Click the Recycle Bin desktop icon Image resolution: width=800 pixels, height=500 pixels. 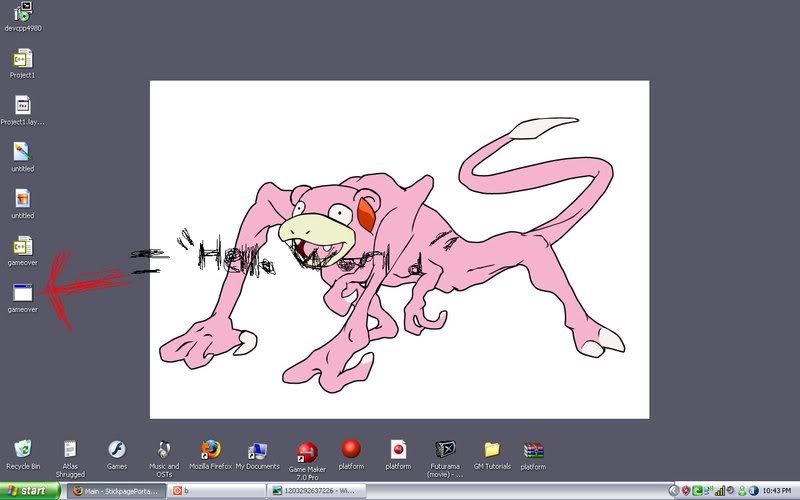click(23, 449)
